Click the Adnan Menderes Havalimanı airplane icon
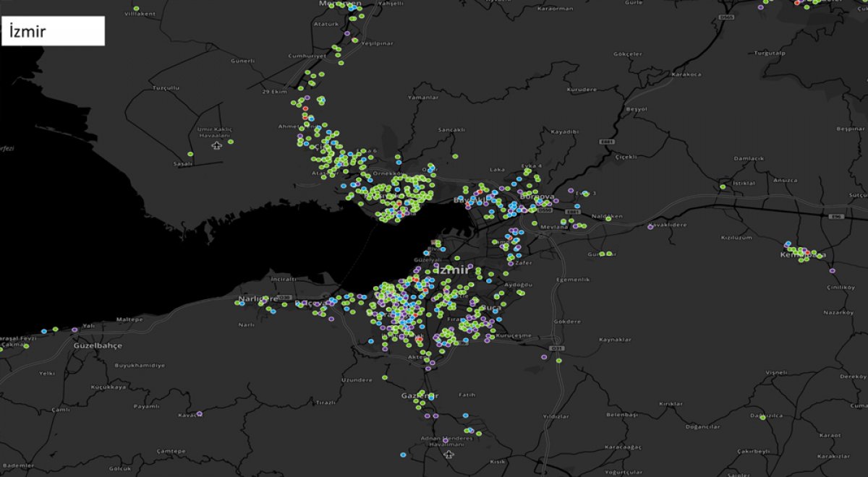The width and height of the screenshot is (868, 477). coord(450,455)
